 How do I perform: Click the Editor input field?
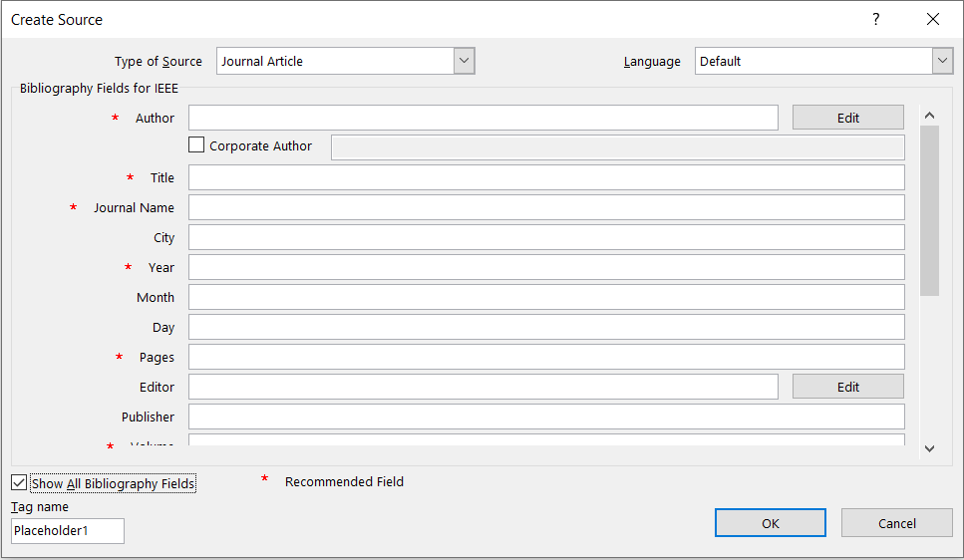(483, 387)
